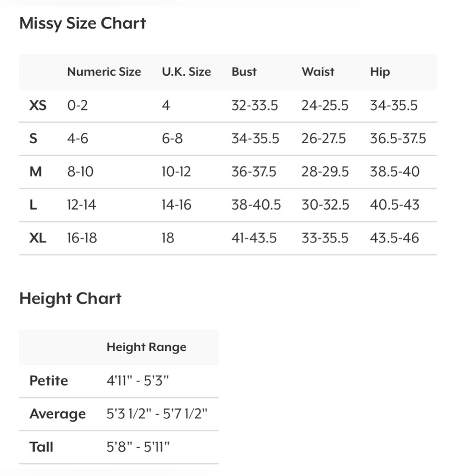Click the Bust column header

[x=244, y=72]
